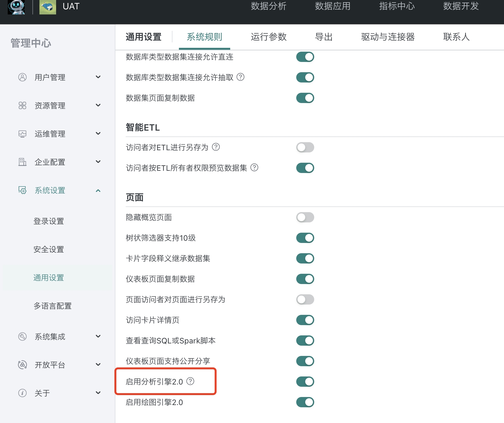Enable 隐藏概览页面 switch
Screen dimensions: 504x423
[305, 217]
